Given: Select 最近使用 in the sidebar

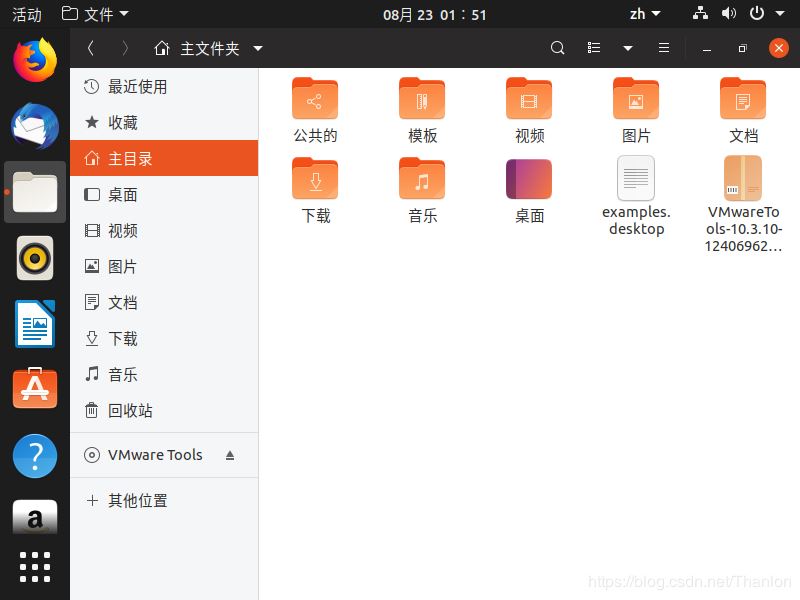Looking at the screenshot, I should point(137,87).
